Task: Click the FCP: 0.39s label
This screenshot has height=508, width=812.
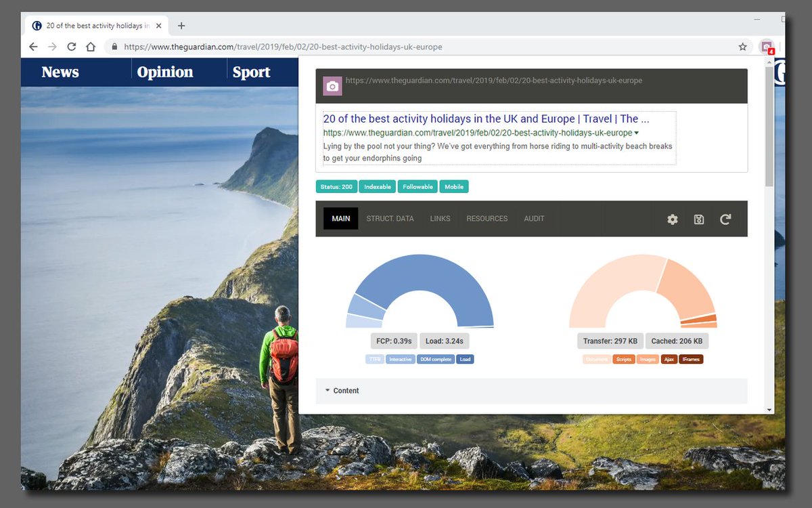Action: point(394,341)
